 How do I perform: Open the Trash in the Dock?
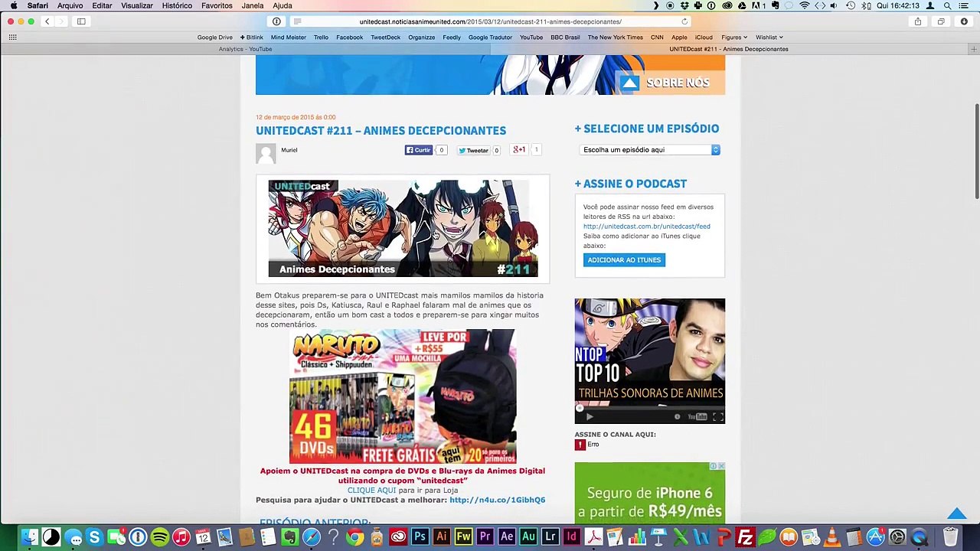(950, 537)
